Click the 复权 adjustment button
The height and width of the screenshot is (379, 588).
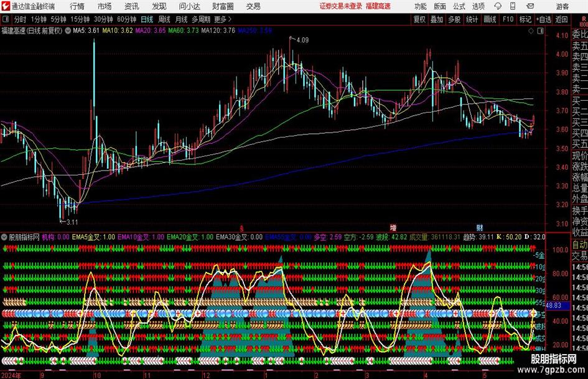(x=419, y=19)
